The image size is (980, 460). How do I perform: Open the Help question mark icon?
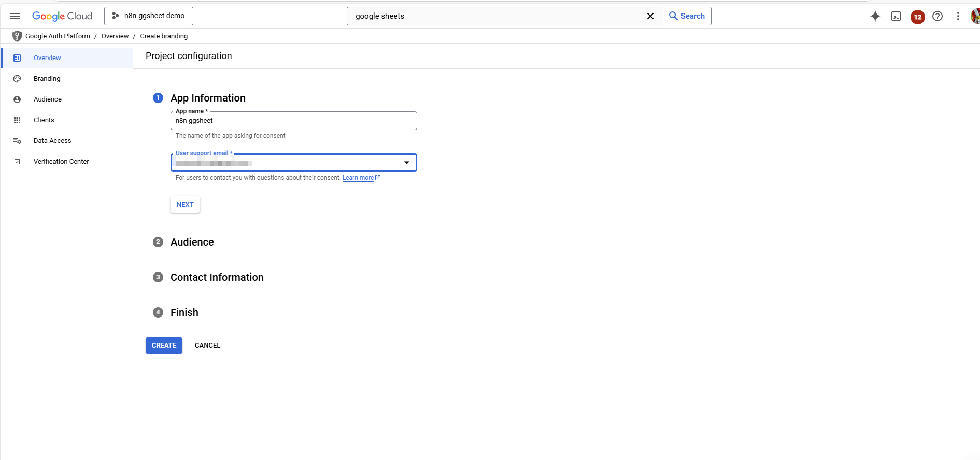tap(938, 16)
